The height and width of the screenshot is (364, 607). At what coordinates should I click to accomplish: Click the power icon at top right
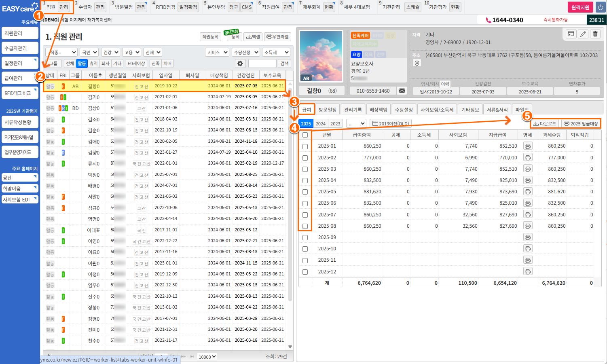point(600,7)
